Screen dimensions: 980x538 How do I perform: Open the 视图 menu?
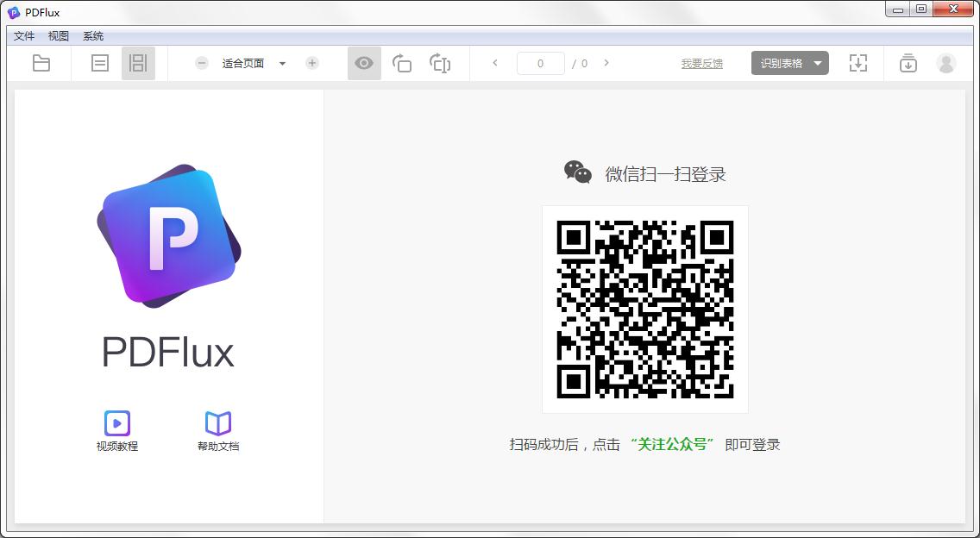click(57, 35)
